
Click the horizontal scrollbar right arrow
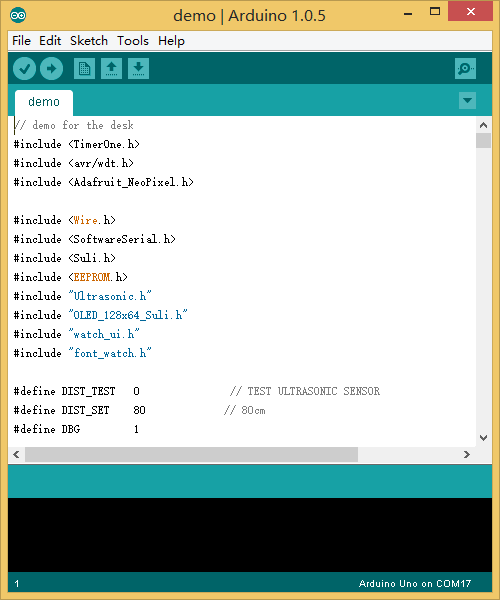pos(467,454)
